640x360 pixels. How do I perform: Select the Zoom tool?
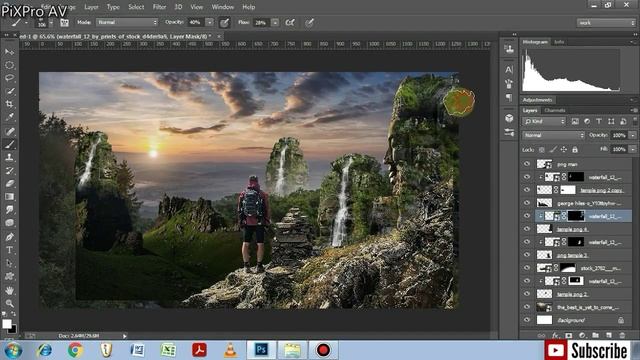click(x=9, y=303)
